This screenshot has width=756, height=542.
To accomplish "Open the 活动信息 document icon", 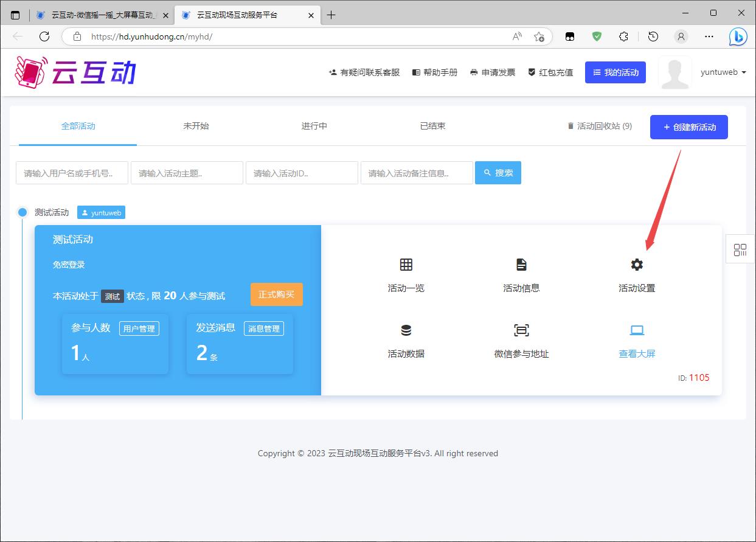I will click(x=521, y=265).
